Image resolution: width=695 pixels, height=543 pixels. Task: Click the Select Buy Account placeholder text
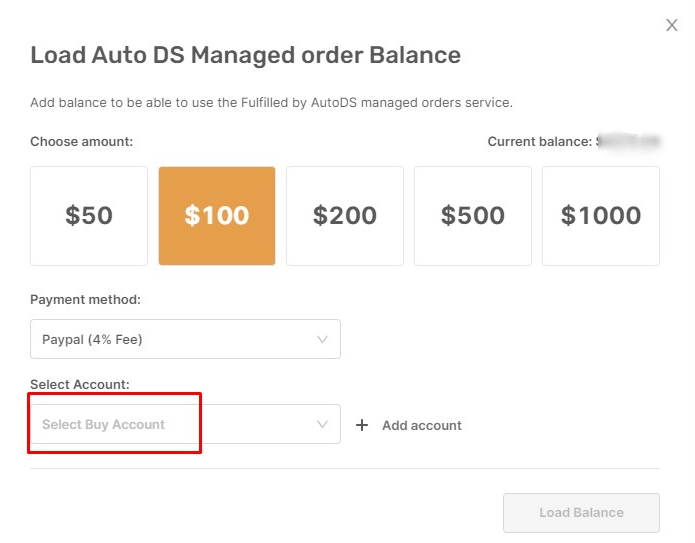click(x=103, y=425)
